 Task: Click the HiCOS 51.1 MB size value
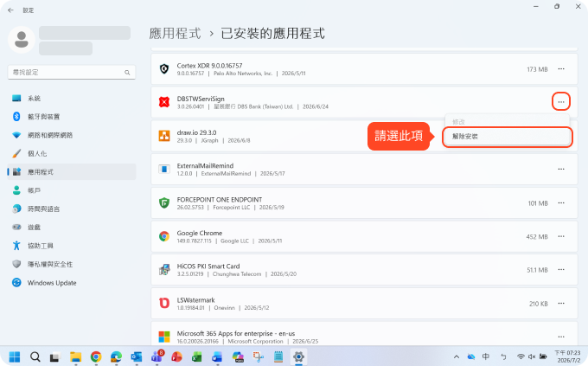click(x=537, y=270)
